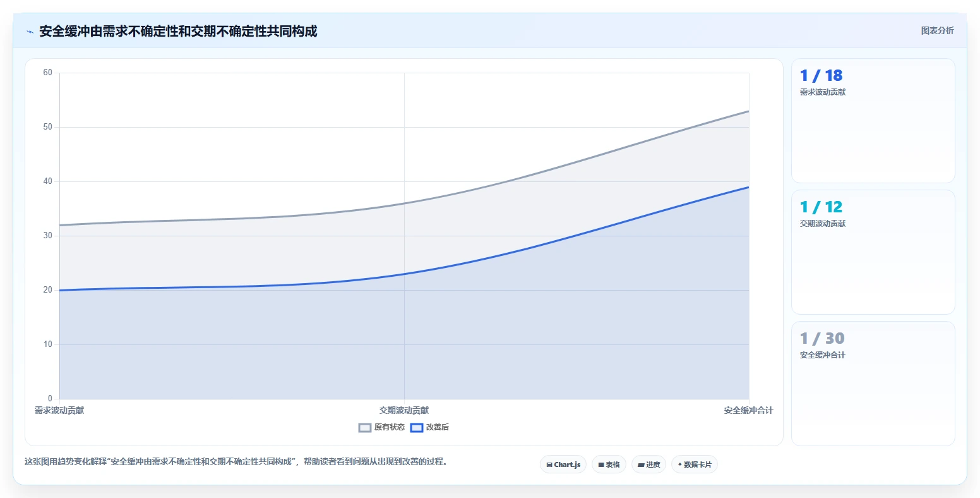
Task: Select the 进度 tag chip
Action: 648,465
